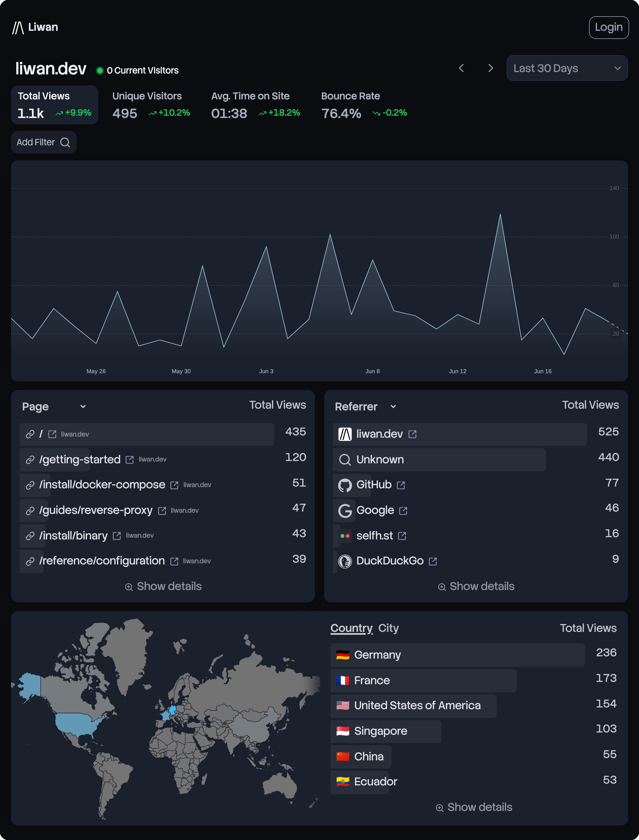Click Add Filter button
639x840 pixels.
[44, 142]
